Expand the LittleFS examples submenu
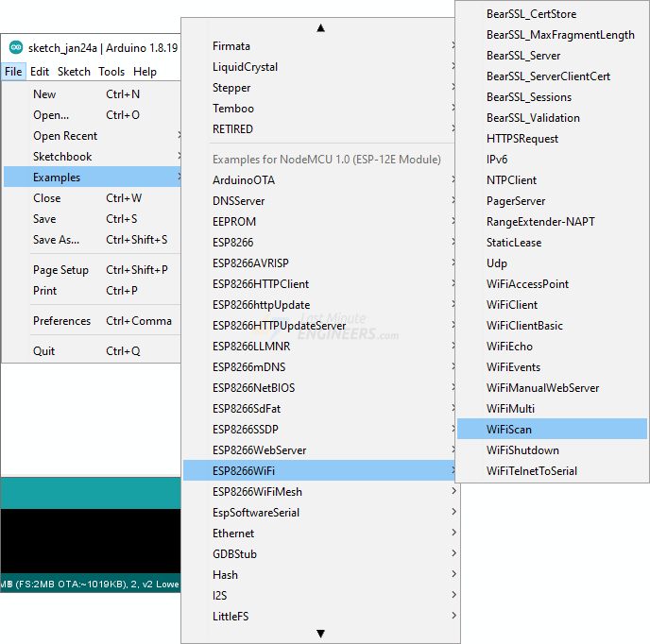Viewport: 650px width, 644px height. point(231,617)
